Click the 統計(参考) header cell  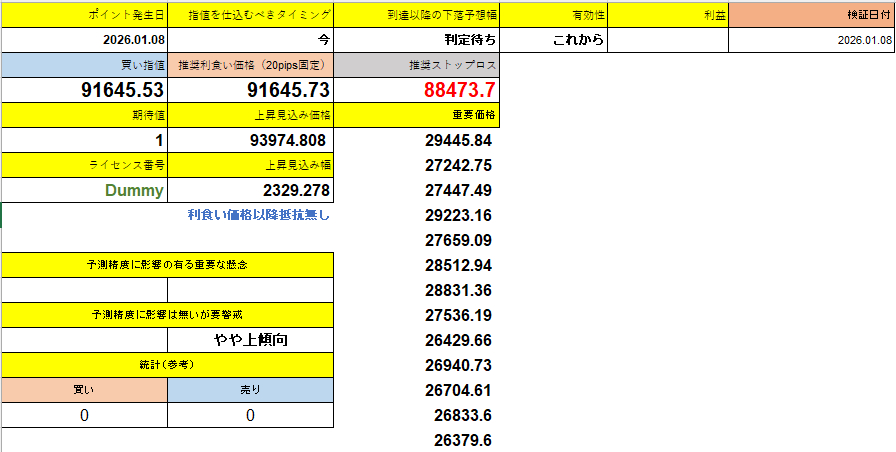click(x=167, y=365)
